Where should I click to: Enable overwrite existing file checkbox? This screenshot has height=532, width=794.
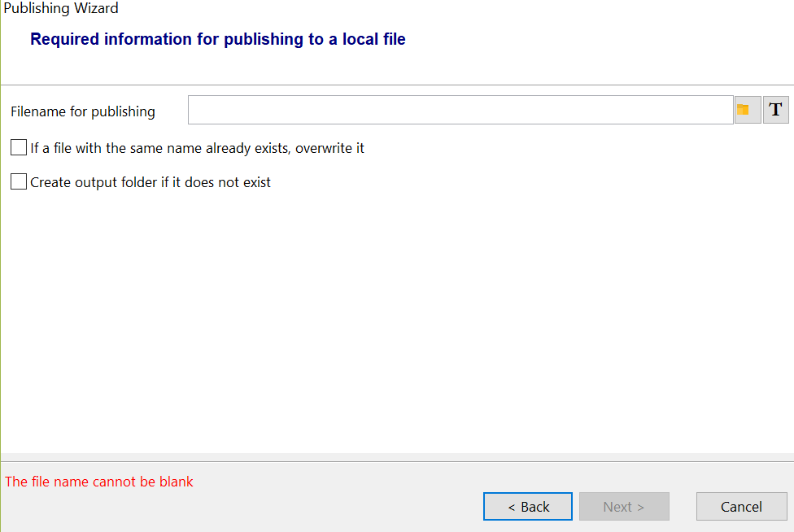click(19, 148)
